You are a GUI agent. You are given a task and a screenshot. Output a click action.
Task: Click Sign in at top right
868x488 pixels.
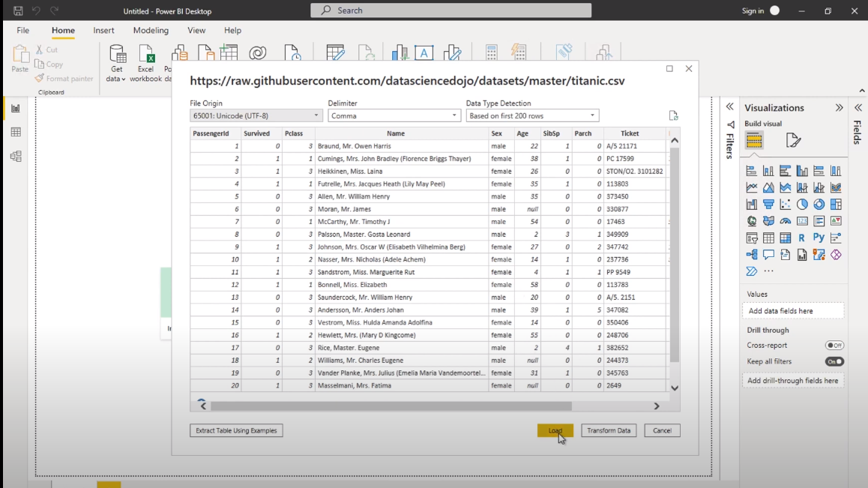(x=753, y=10)
